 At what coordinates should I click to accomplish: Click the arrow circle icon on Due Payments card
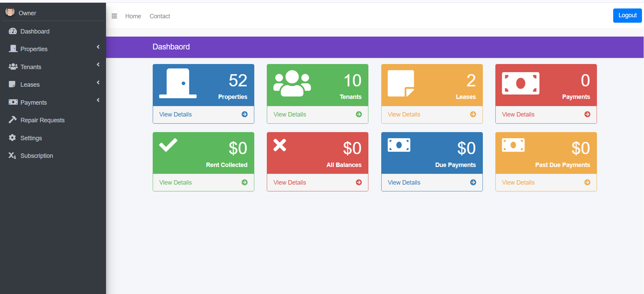tap(473, 183)
